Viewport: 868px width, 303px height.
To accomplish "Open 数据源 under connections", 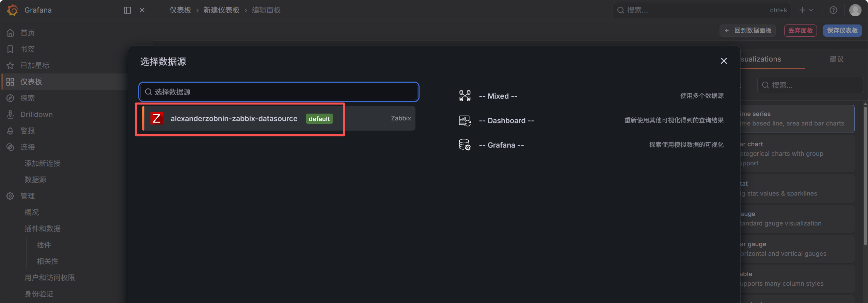I will 35,180.
